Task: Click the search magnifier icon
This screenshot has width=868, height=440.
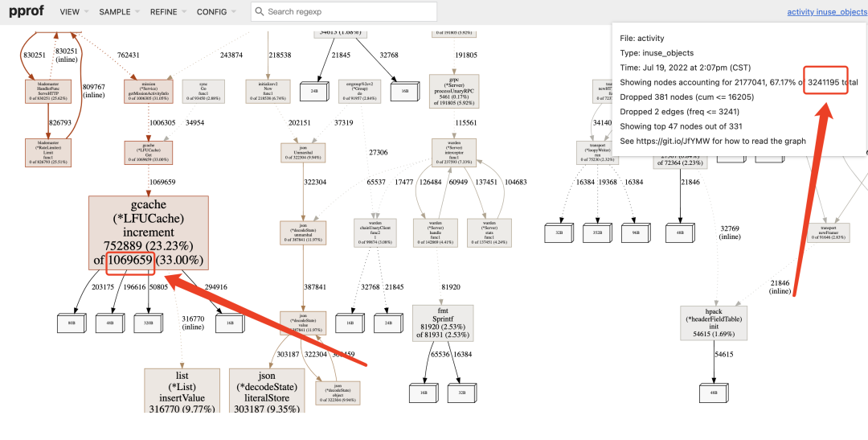Action: [260, 11]
